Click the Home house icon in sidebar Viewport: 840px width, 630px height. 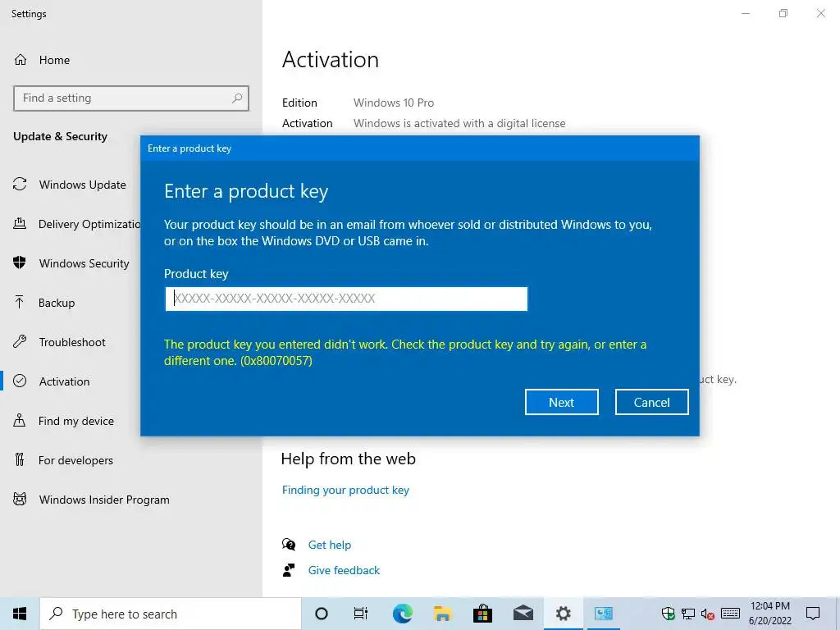tap(21, 59)
